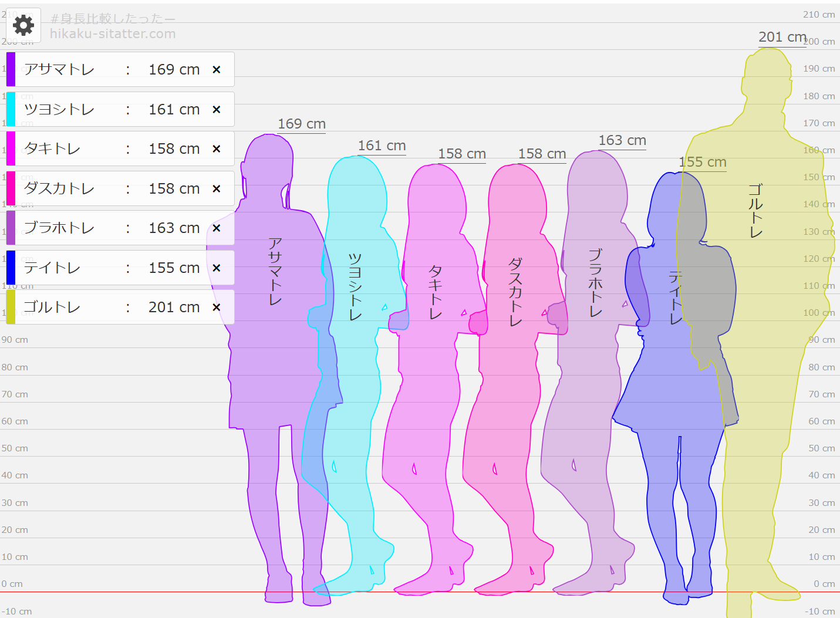
Task: Remove タキトレ from the list
Action: pos(217,149)
